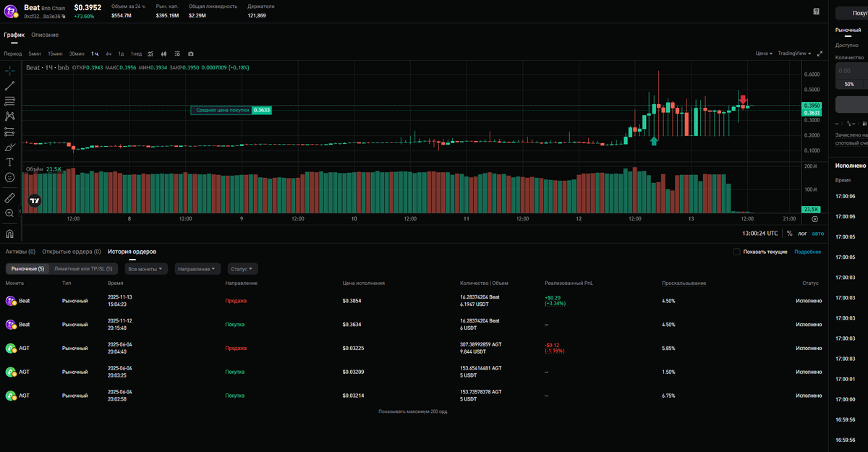
Task: Select the 1нед timeframe
Action: (136, 54)
